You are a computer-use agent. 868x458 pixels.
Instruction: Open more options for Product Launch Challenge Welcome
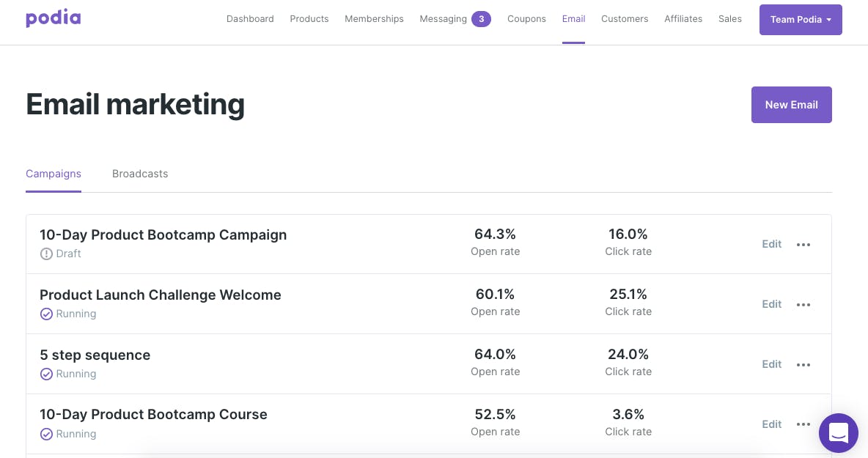click(803, 305)
